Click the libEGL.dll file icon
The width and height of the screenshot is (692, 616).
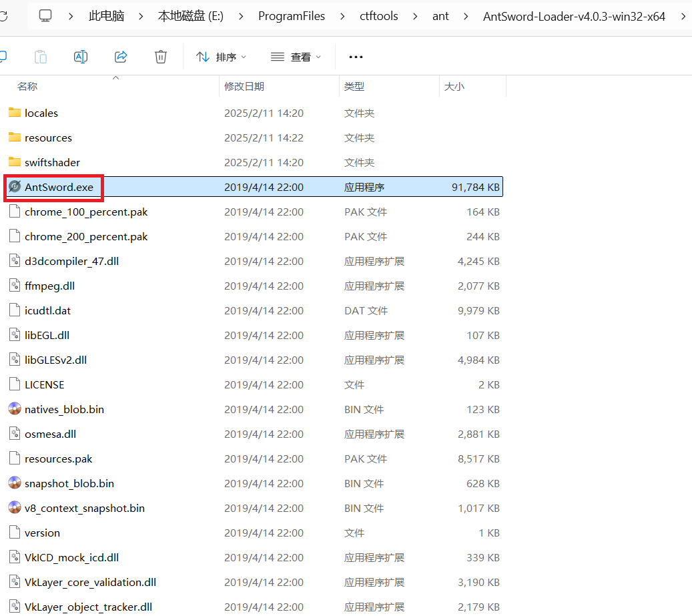[x=15, y=335]
